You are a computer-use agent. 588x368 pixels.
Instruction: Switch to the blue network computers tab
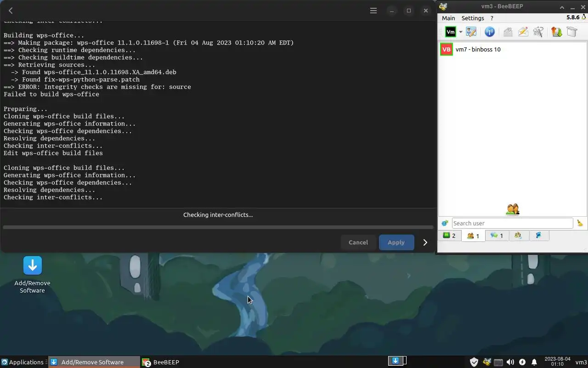538,236
